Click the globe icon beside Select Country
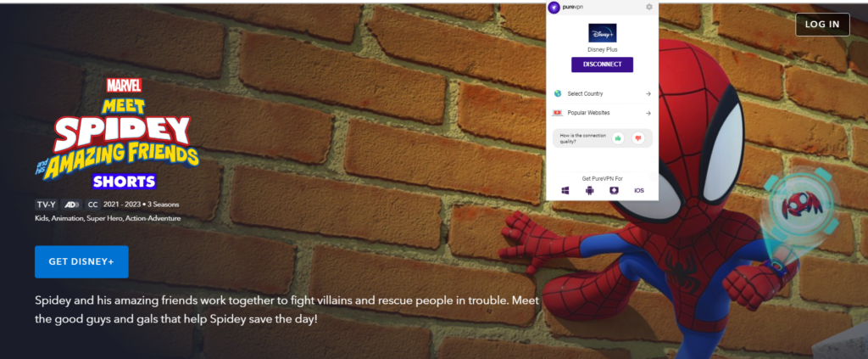 558,93
